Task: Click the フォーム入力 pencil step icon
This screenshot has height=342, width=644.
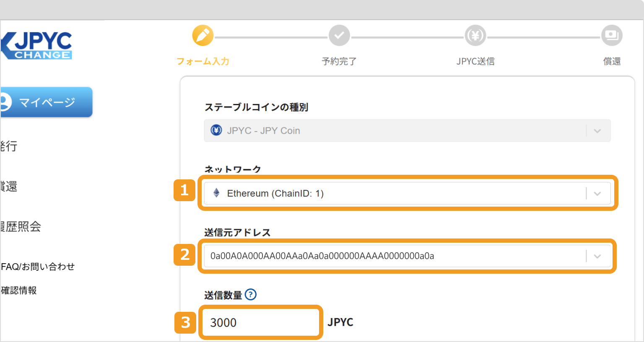Action: pos(203,35)
